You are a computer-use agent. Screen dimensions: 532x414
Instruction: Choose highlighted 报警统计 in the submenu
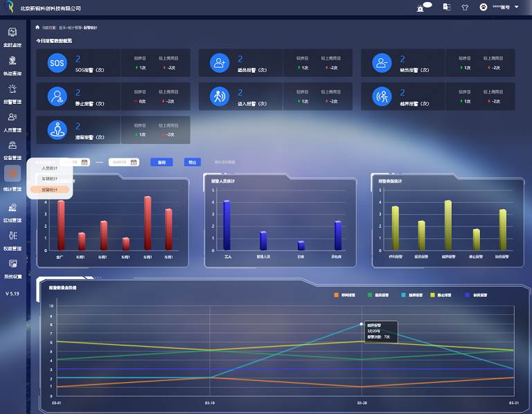[50, 190]
